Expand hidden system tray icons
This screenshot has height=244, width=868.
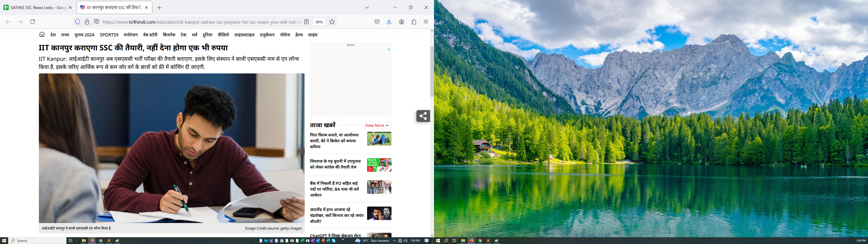click(x=395, y=241)
